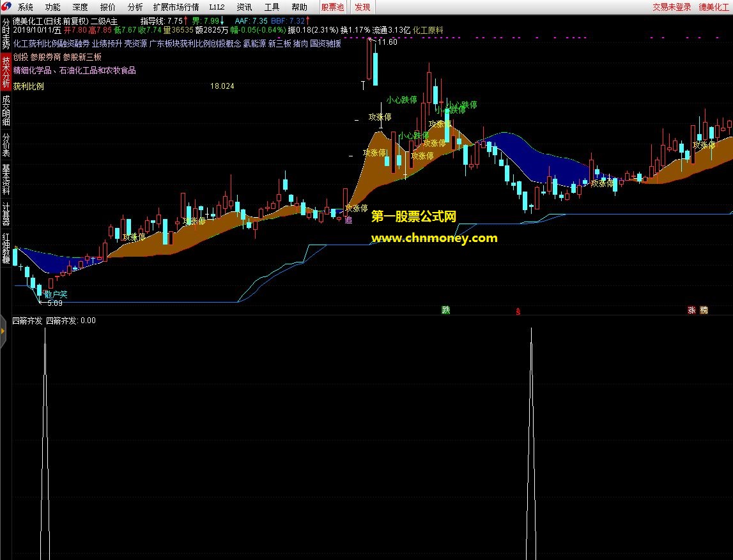Click 德美化工 at the top right

[714, 7]
